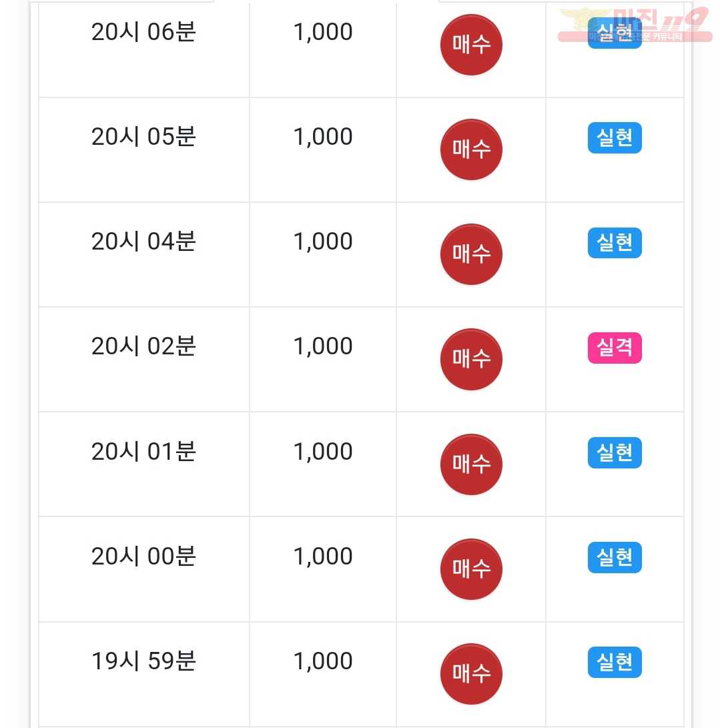
Task: Click the 매수 circle in 20시 01분 row
Action: click(470, 464)
